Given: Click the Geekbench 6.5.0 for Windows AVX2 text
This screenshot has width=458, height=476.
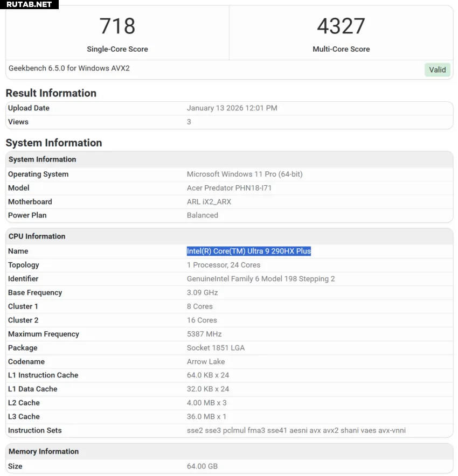Looking at the screenshot, I should click(69, 68).
